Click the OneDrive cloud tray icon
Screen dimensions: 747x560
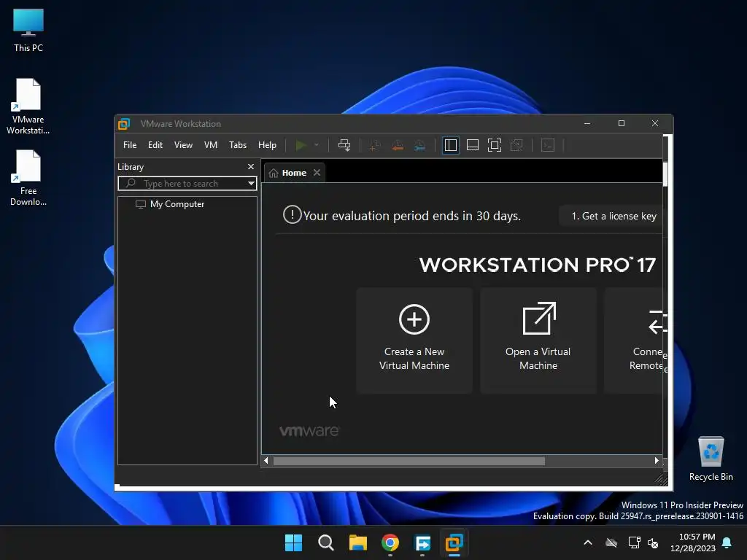(611, 542)
